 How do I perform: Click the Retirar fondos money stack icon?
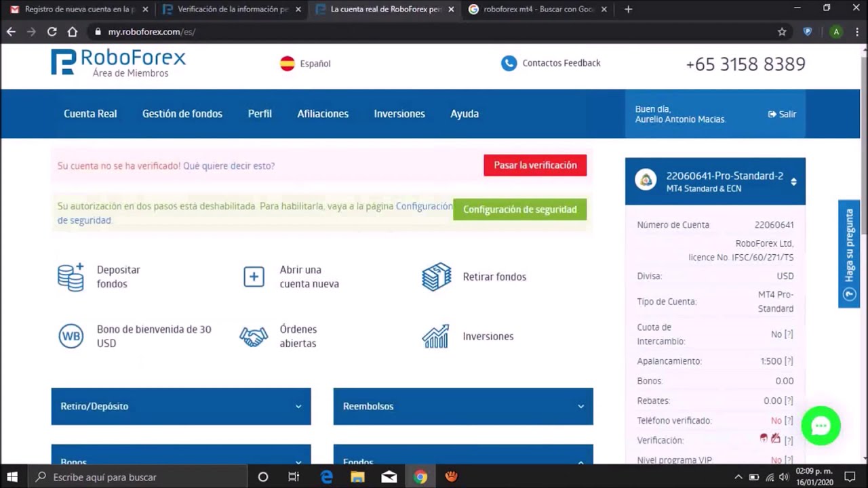436,277
